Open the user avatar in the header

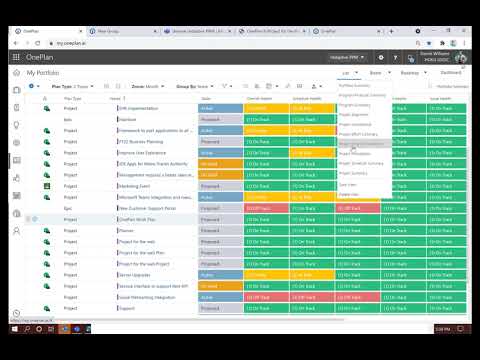[x=461, y=57]
